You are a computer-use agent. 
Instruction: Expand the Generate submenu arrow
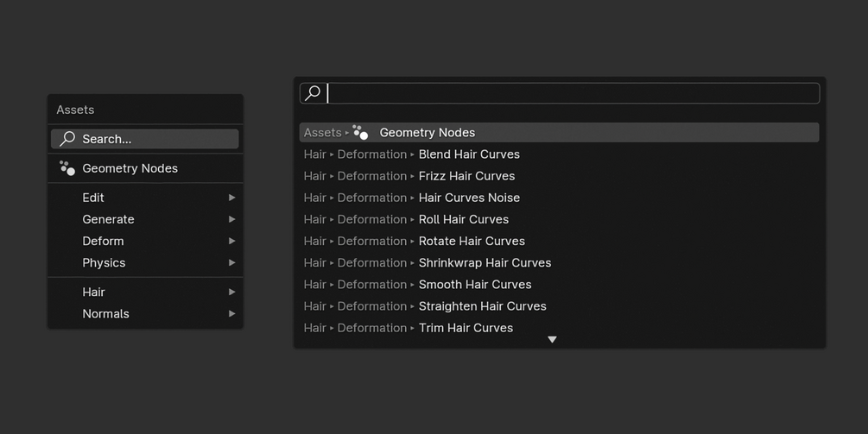coord(231,219)
